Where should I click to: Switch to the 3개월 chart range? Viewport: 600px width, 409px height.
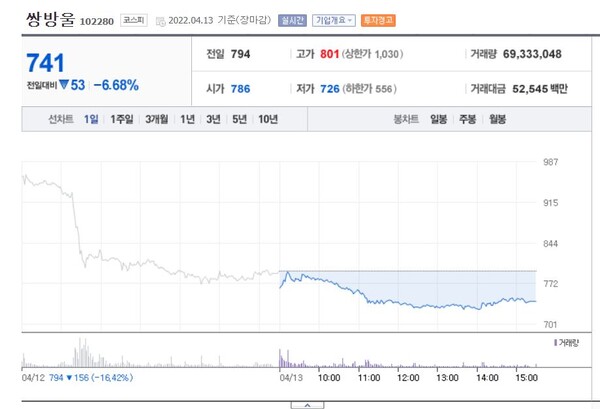157,119
